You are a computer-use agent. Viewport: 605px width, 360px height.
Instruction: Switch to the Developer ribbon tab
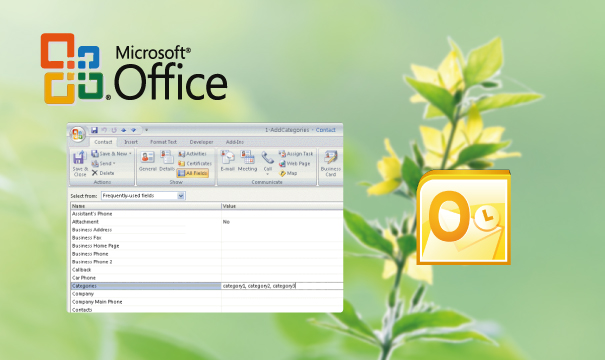click(x=201, y=142)
